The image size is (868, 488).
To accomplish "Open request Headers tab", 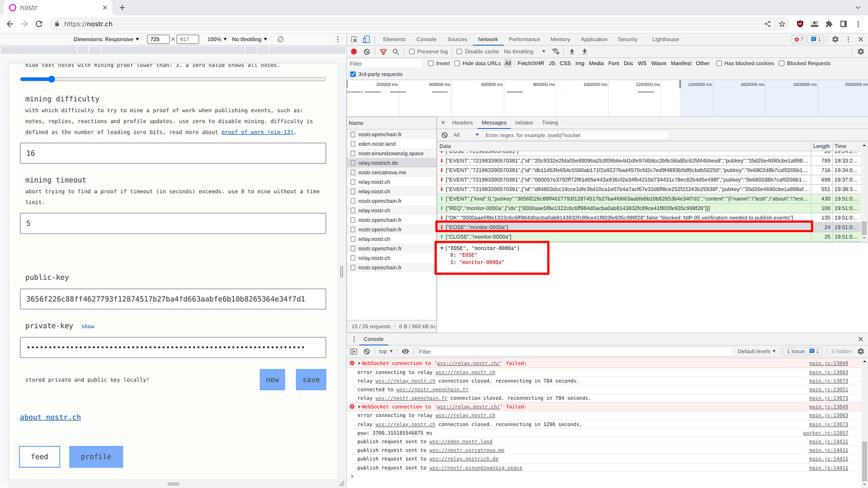I will (x=462, y=123).
